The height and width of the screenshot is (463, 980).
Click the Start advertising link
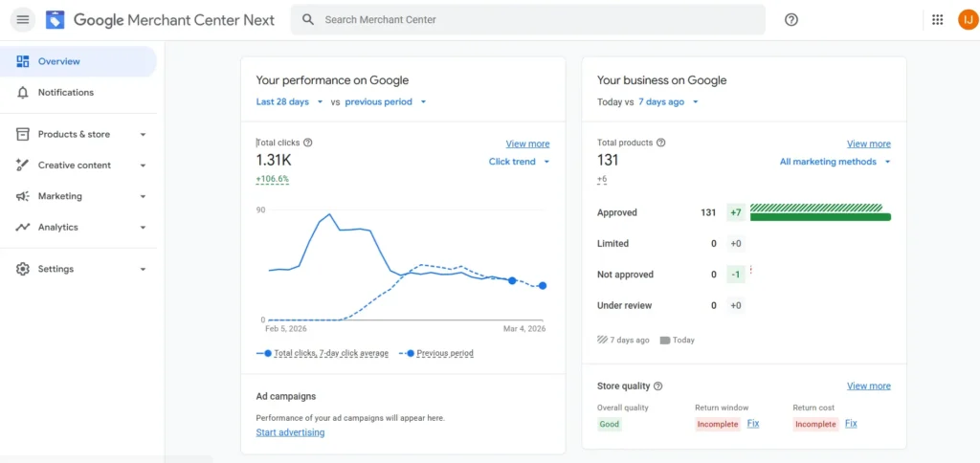click(x=291, y=432)
